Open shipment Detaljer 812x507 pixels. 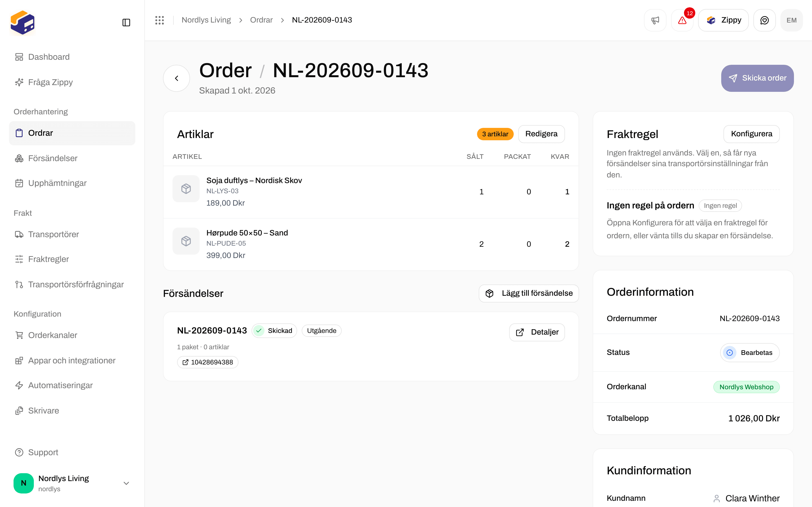537,332
